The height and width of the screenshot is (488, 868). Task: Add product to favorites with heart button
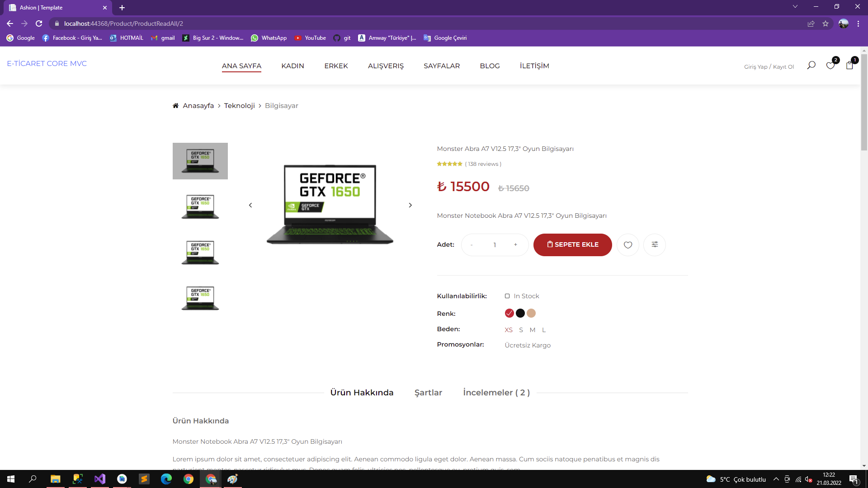[x=628, y=245]
